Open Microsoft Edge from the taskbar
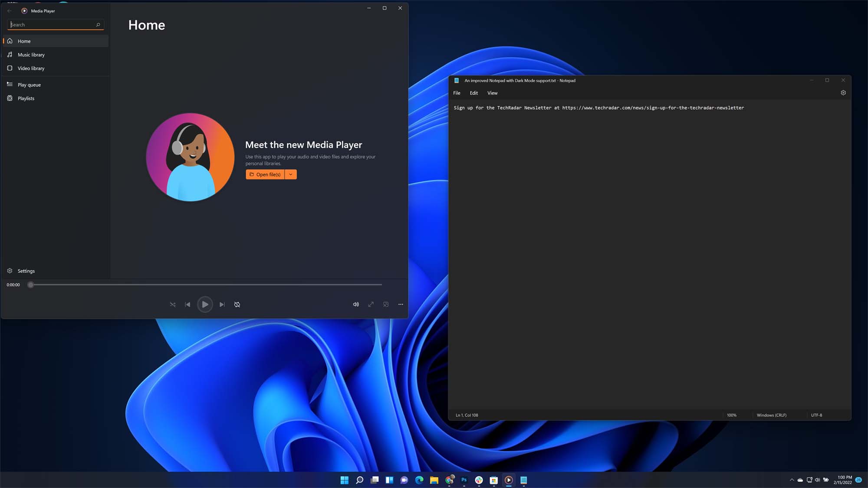The image size is (868, 488). (x=419, y=480)
